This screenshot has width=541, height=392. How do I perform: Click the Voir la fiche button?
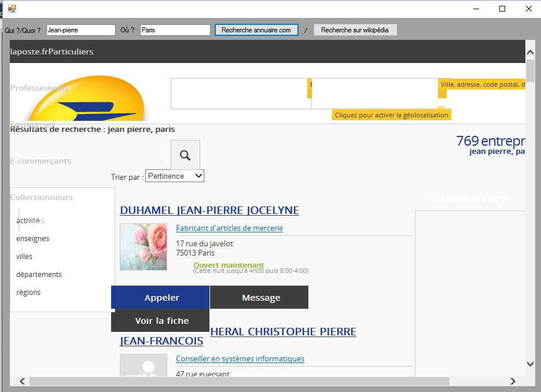click(160, 320)
